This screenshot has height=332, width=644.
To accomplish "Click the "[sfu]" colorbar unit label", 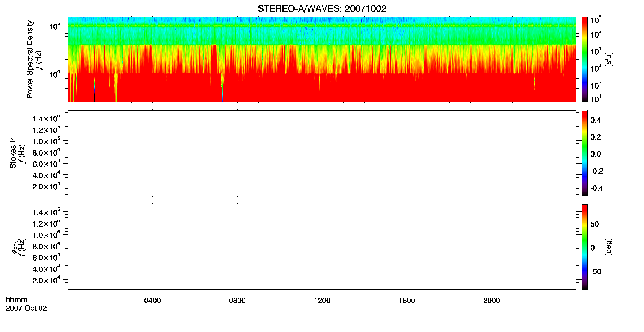I will click(609, 59).
